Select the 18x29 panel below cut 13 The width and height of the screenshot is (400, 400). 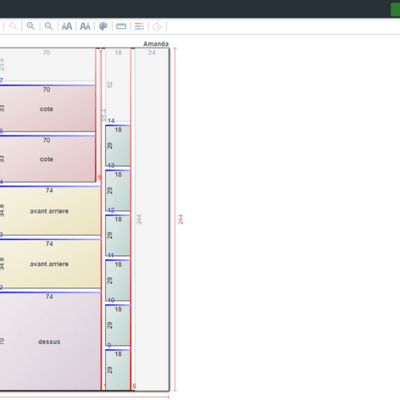point(118,190)
